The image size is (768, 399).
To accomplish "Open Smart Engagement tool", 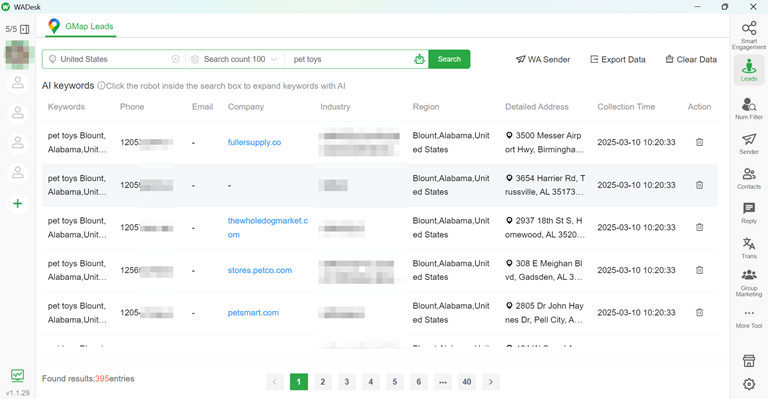I will coord(748,35).
